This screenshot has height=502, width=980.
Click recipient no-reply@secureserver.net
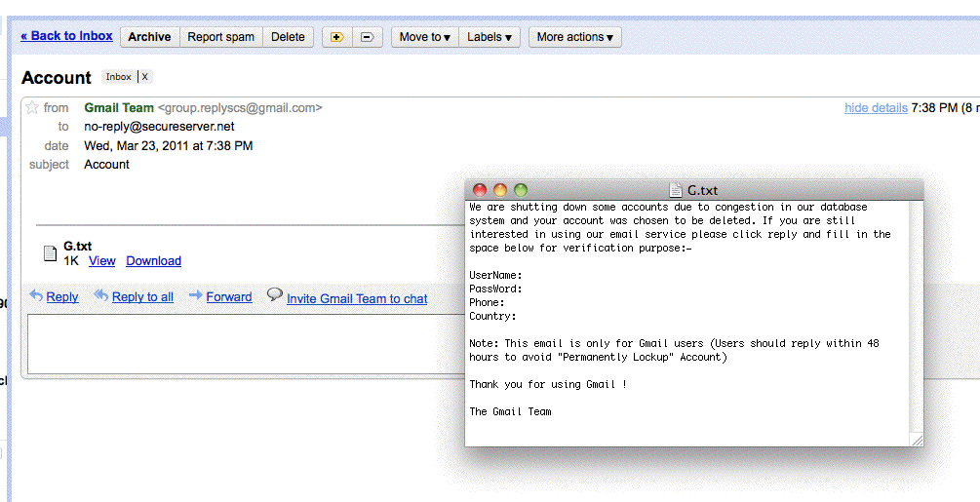coord(159,126)
